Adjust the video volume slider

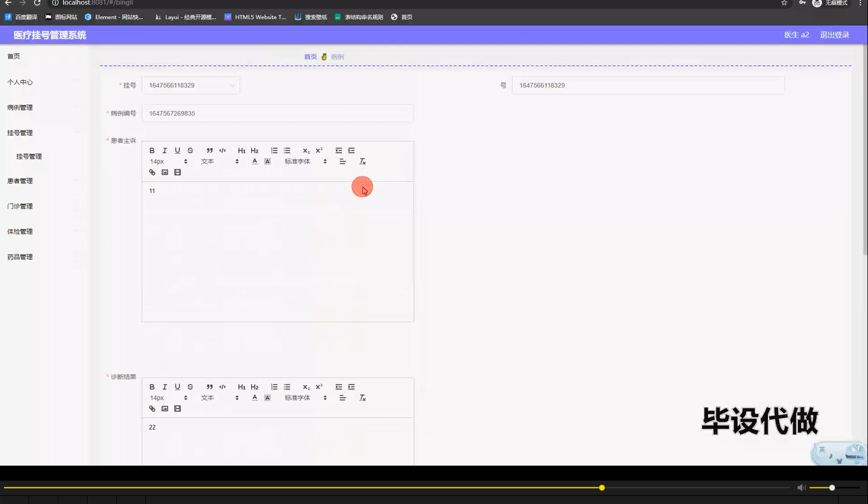pyautogui.click(x=835, y=487)
